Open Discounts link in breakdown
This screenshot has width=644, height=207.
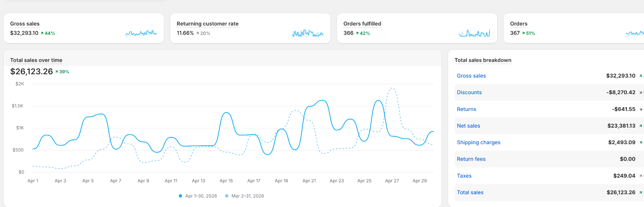click(469, 92)
